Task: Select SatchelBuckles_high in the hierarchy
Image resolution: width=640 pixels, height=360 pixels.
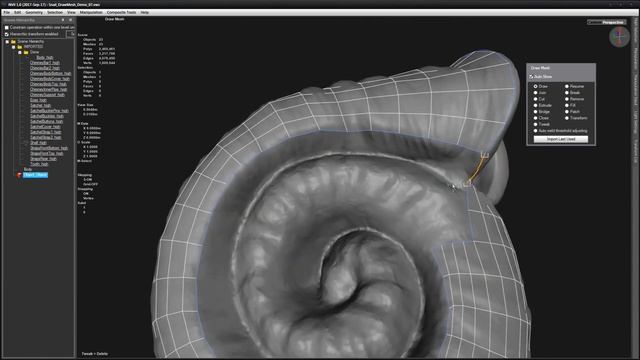Action: point(47,116)
